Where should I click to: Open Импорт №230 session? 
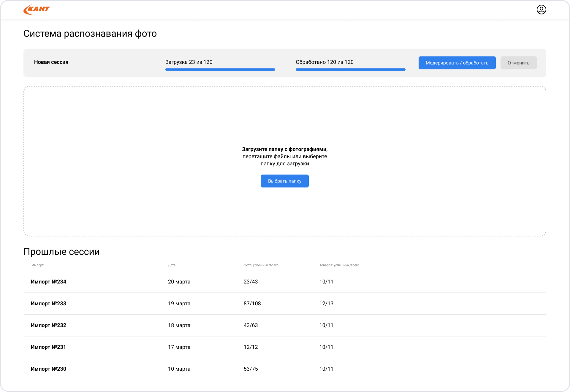[x=48, y=369]
